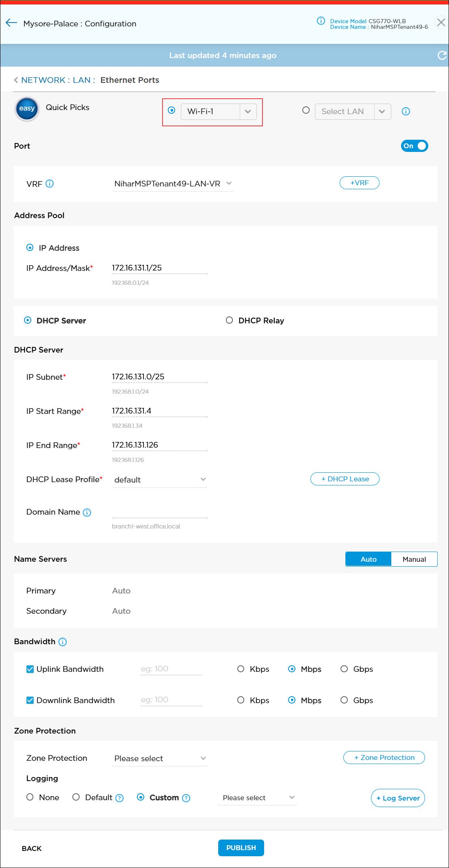
Task: Open help icon beside Custom logging
Action: [x=186, y=798]
